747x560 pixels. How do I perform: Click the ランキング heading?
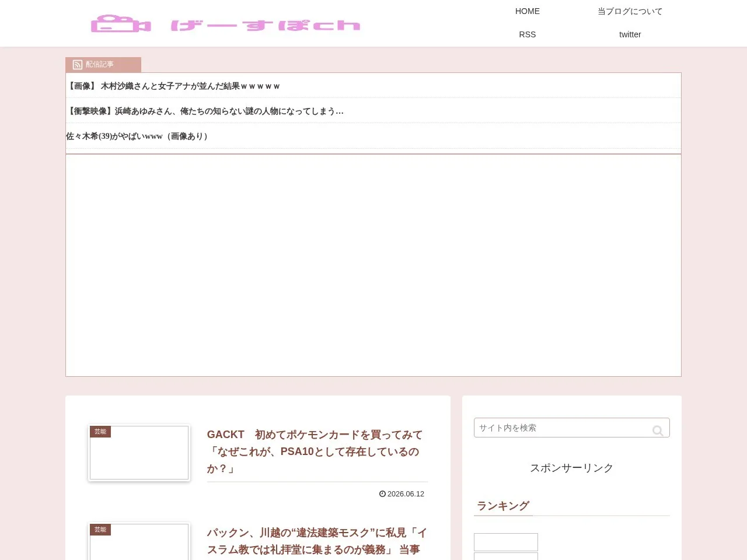[x=503, y=506]
